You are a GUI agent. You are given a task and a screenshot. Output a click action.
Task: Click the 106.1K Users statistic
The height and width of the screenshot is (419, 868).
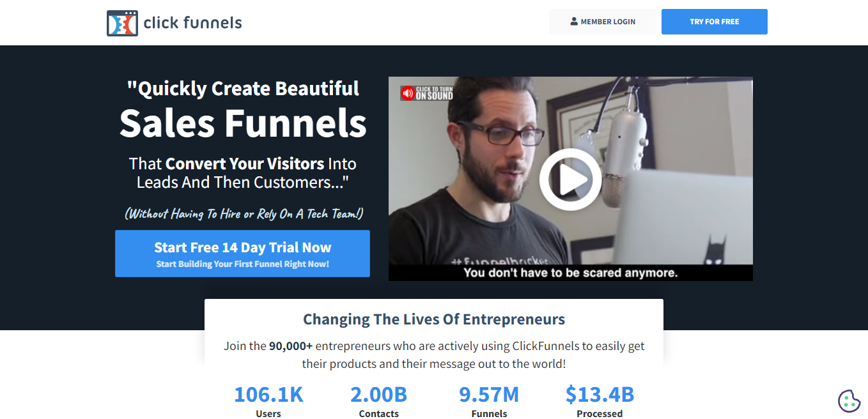[x=268, y=402]
